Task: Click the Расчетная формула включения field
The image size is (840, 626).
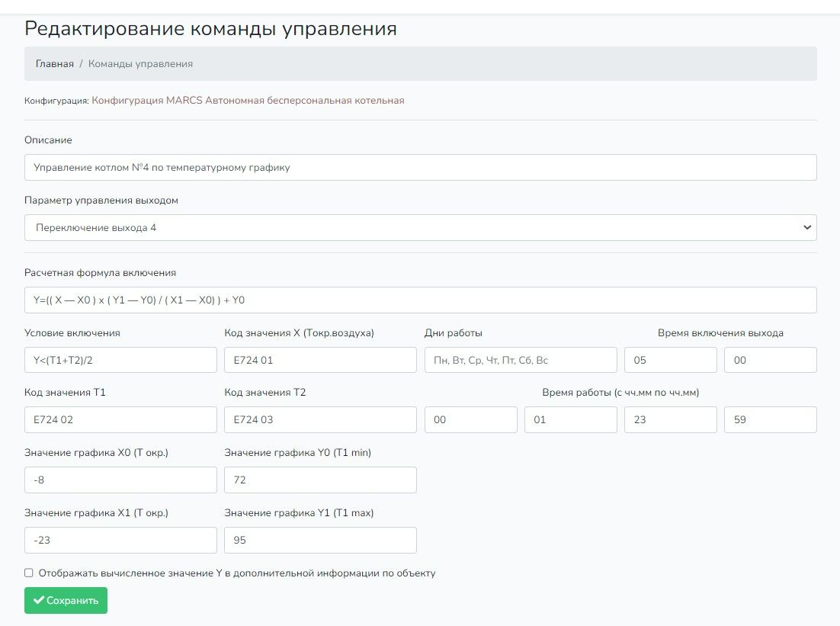Action: pyautogui.click(x=420, y=300)
